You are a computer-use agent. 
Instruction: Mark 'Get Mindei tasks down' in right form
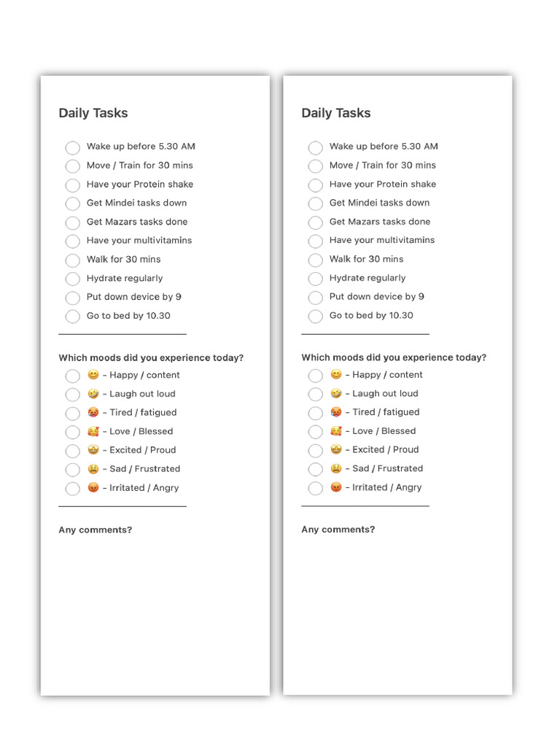tap(315, 204)
